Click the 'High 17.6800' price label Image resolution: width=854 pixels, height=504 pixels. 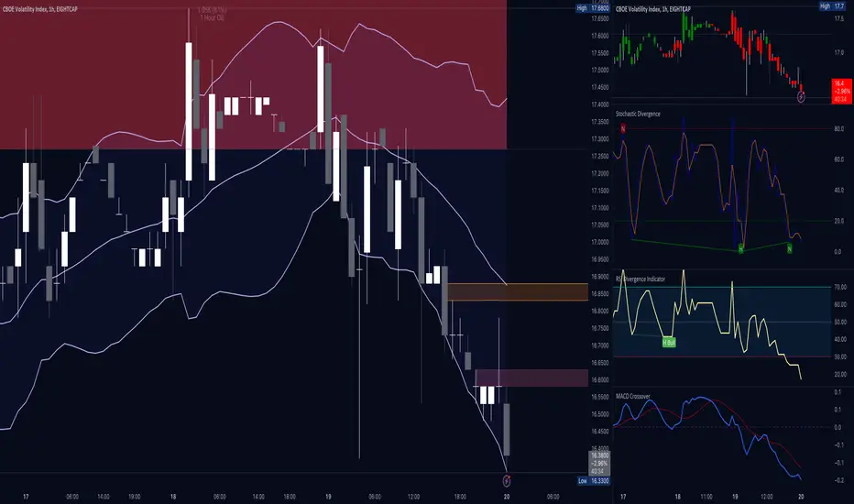(x=593, y=8)
